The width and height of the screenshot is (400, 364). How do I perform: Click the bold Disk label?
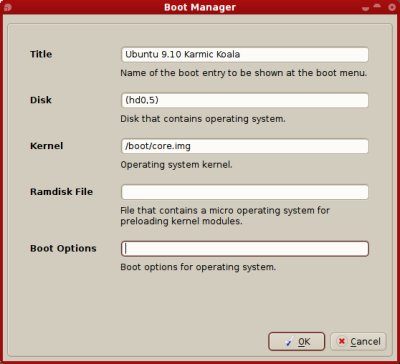(41, 100)
